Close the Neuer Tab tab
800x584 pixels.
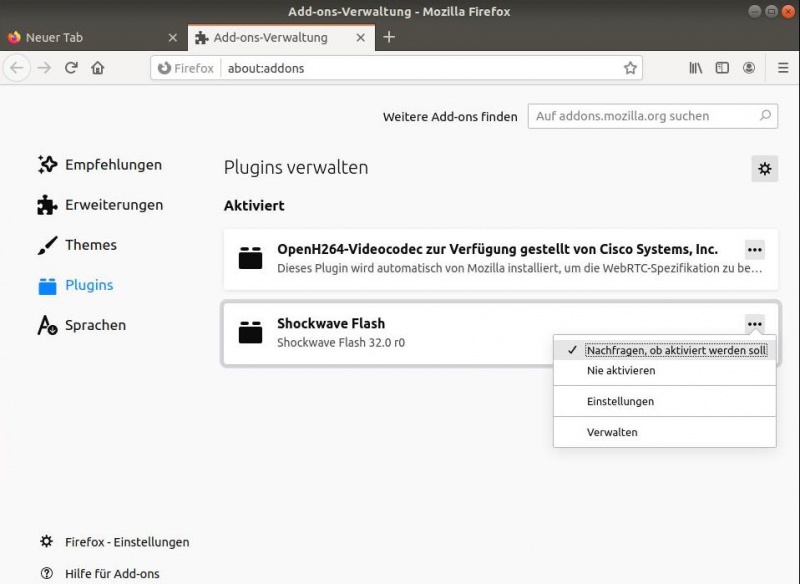[172, 37]
